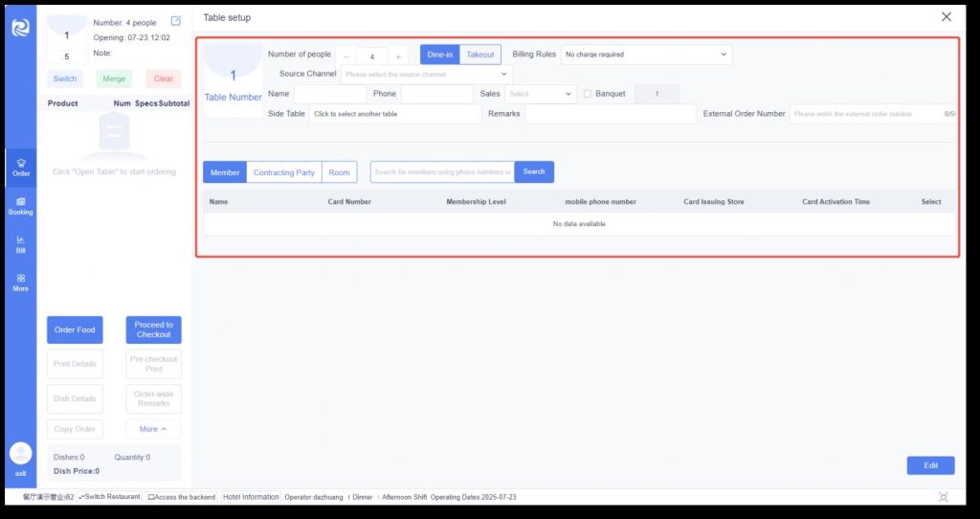The image size is (980, 519).
Task: Open the Sales select dropdown
Action: 540,94
